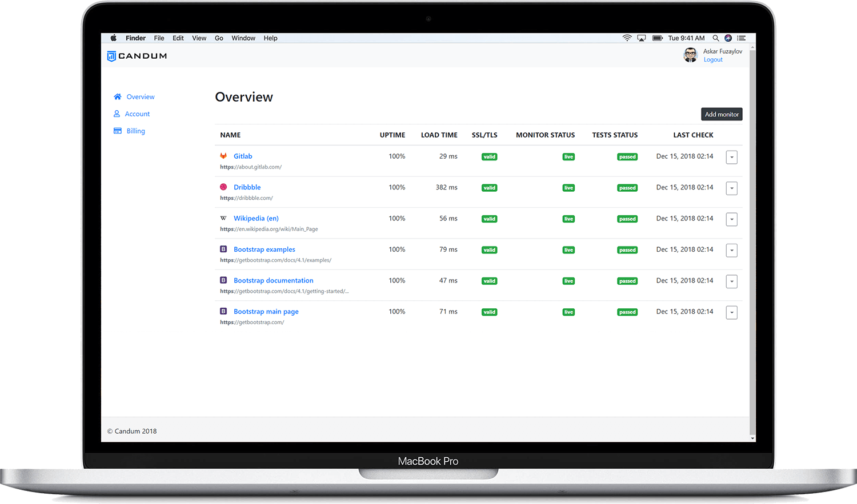Click the GitLab fox icon
The width and height of the screenshot is (857, 504).
click(223, 155)
